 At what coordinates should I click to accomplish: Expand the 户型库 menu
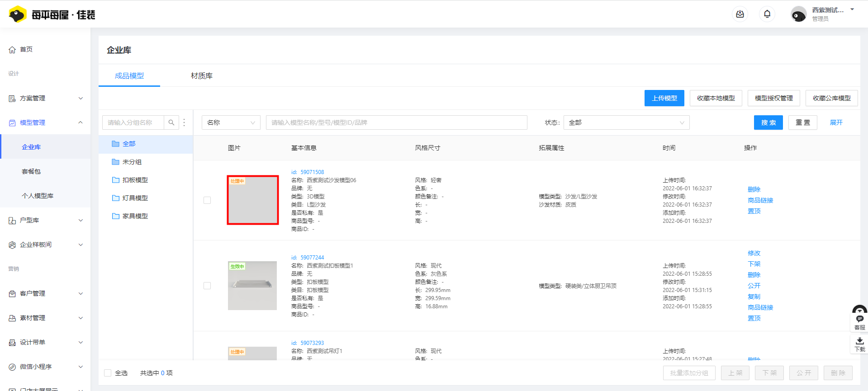[45, 220]
